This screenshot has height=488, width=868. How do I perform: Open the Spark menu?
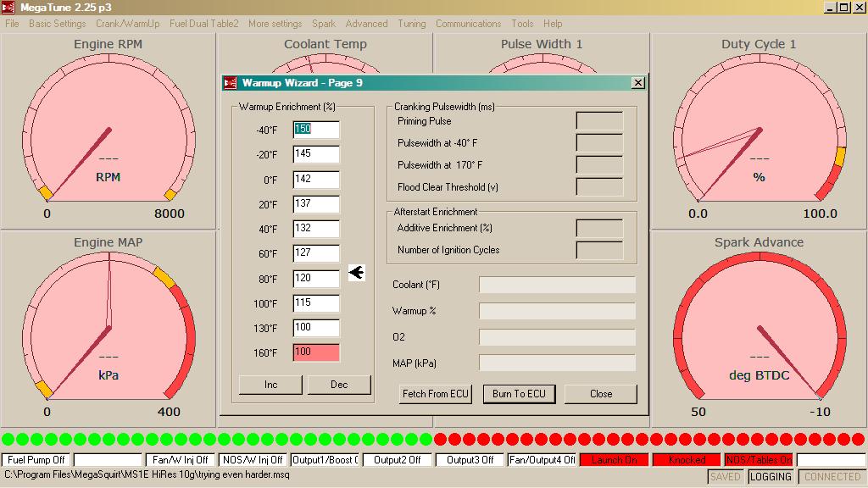point(323,24)
